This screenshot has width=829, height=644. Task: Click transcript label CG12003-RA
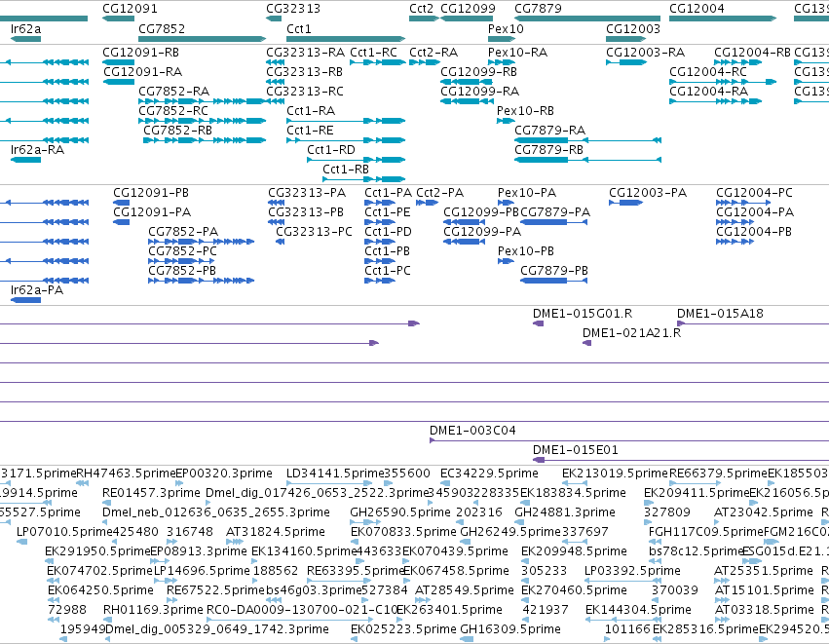tap(645, 53)
